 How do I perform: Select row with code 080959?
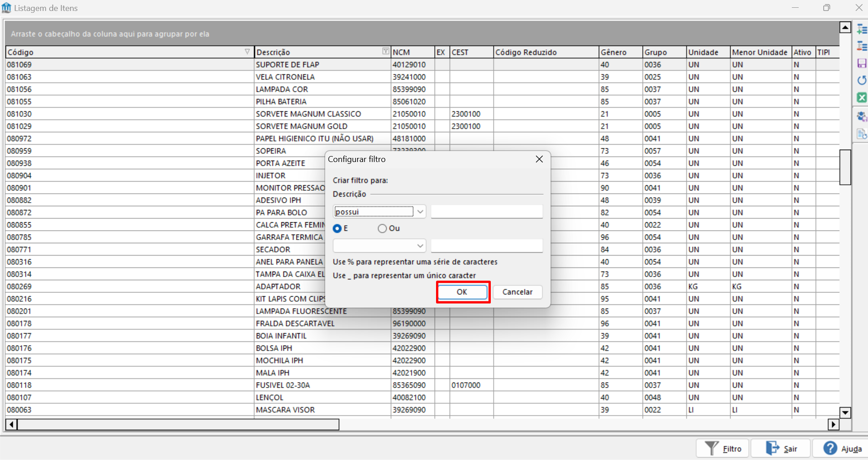point(130,151)
